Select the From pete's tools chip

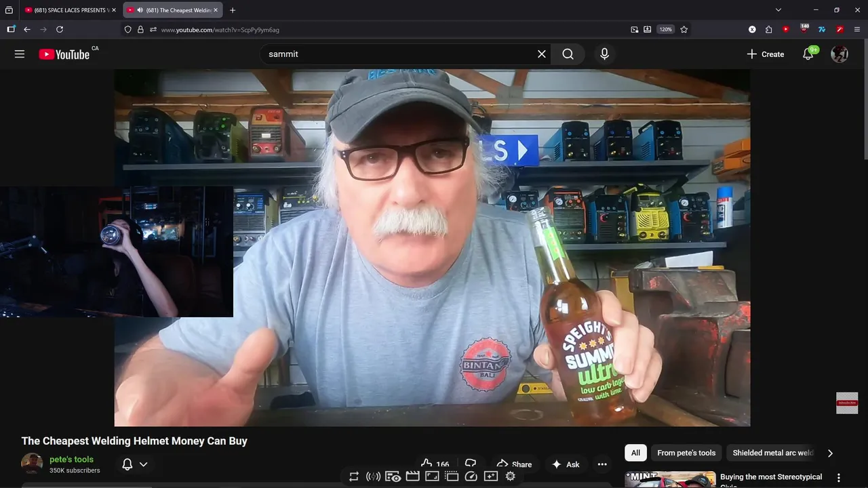pos(686,453)
